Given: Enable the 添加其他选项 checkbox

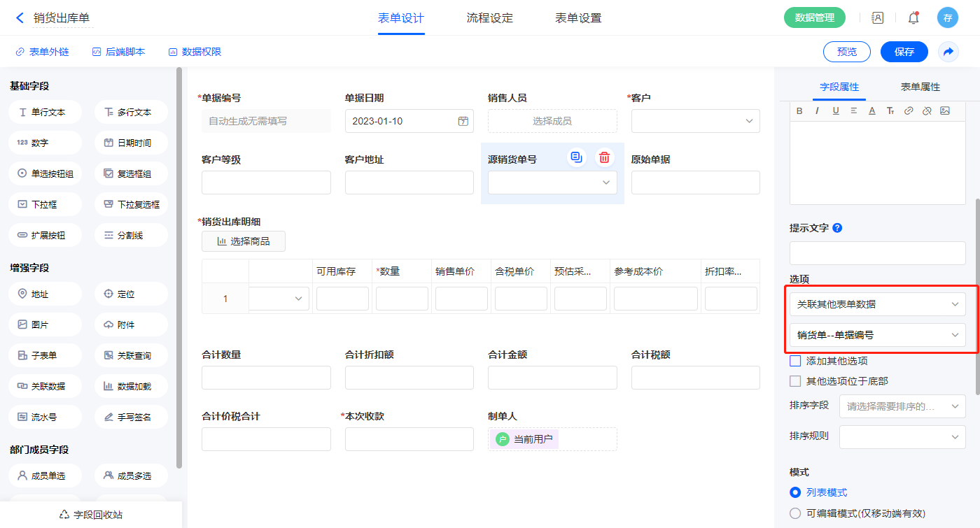Looking at the screenshot, I should click(795, 362).
